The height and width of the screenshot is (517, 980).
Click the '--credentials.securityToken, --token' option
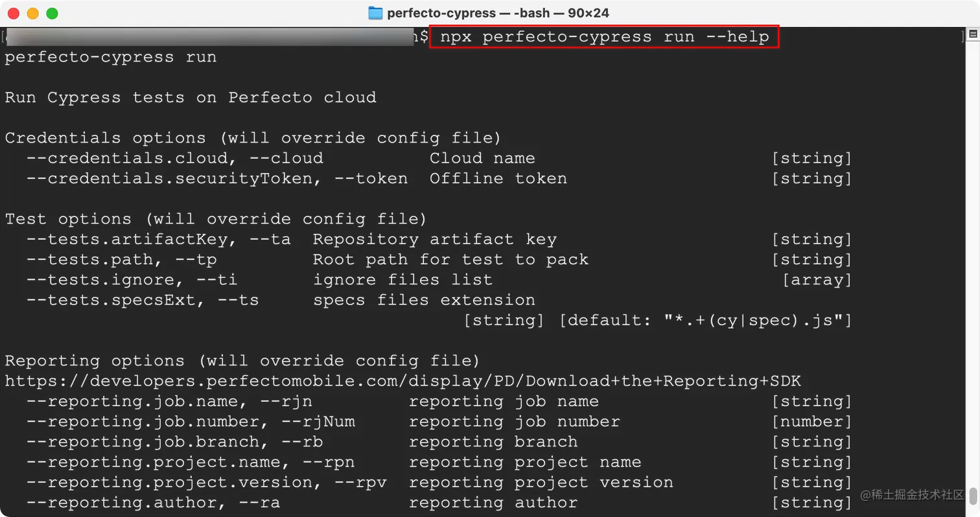pyautogui.click(x=217, y=178)
